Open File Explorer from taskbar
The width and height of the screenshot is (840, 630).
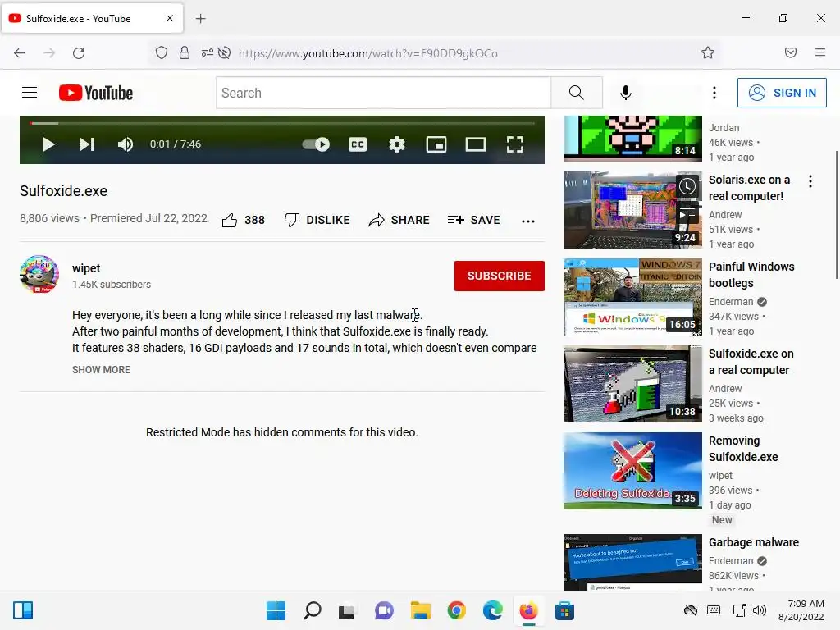pos(421,610)
